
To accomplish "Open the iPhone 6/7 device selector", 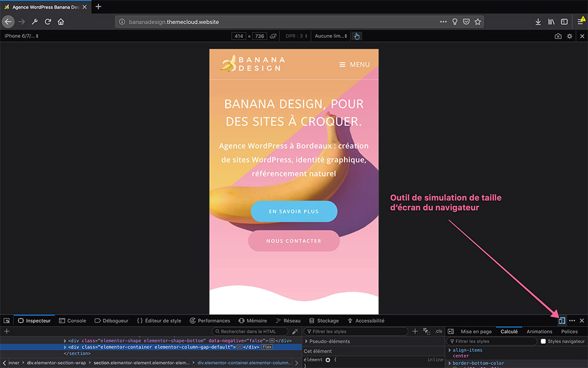I will (x=21, y=36).
